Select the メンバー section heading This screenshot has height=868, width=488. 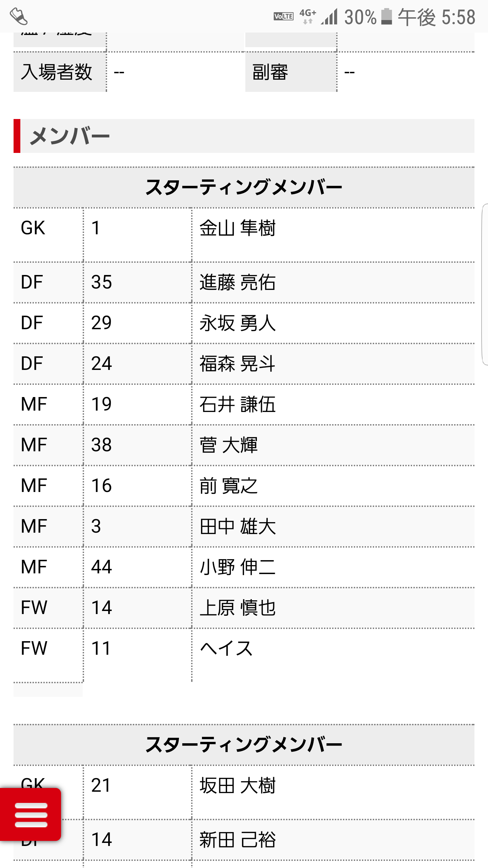(70, 136)
